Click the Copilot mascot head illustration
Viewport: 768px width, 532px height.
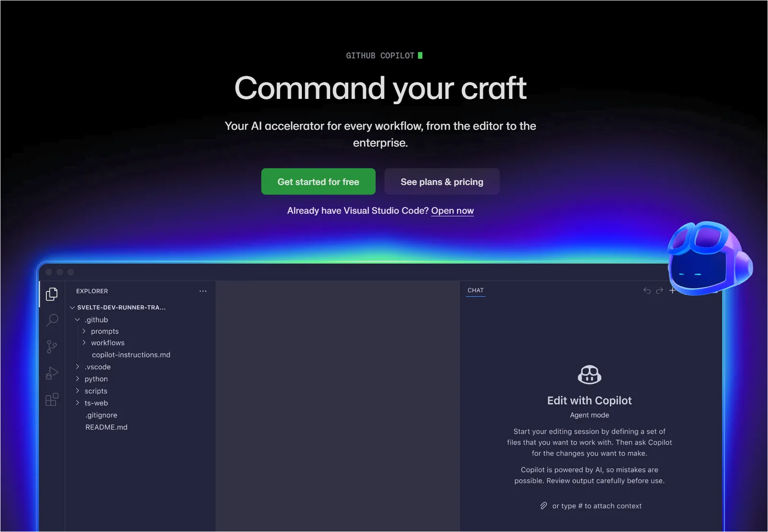tap(709, 258)
